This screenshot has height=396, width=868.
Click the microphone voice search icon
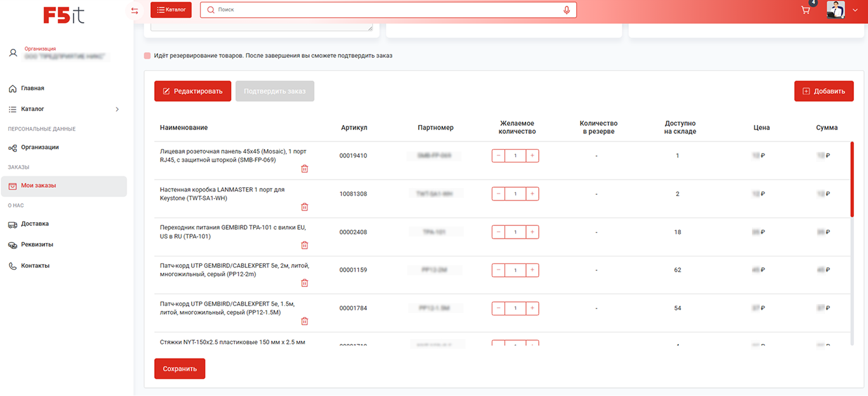pyautogui.click(x=567, y=10)
